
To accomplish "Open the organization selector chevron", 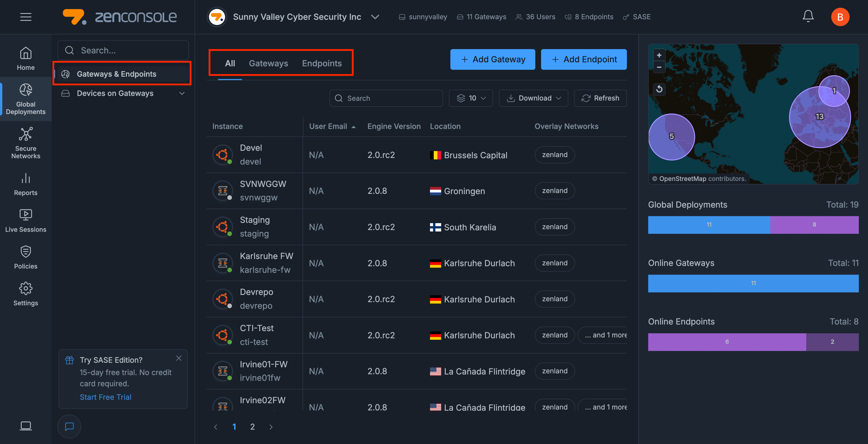I will 375,17.
